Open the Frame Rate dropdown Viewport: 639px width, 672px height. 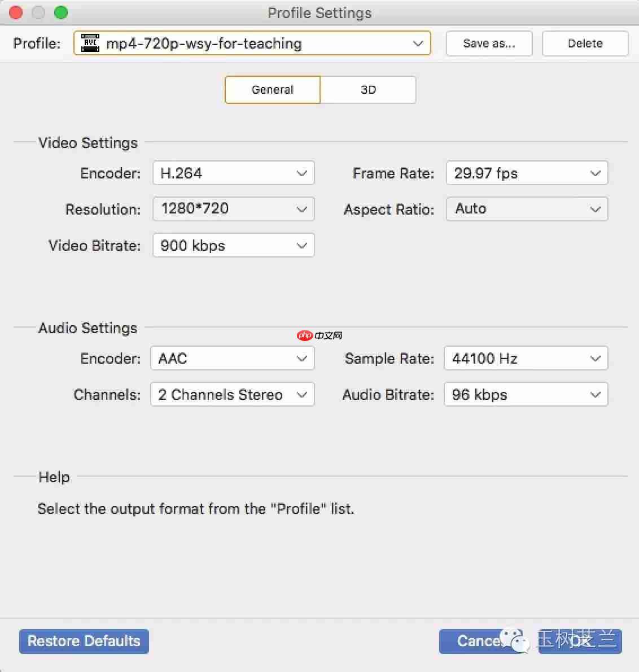[527, 173]
